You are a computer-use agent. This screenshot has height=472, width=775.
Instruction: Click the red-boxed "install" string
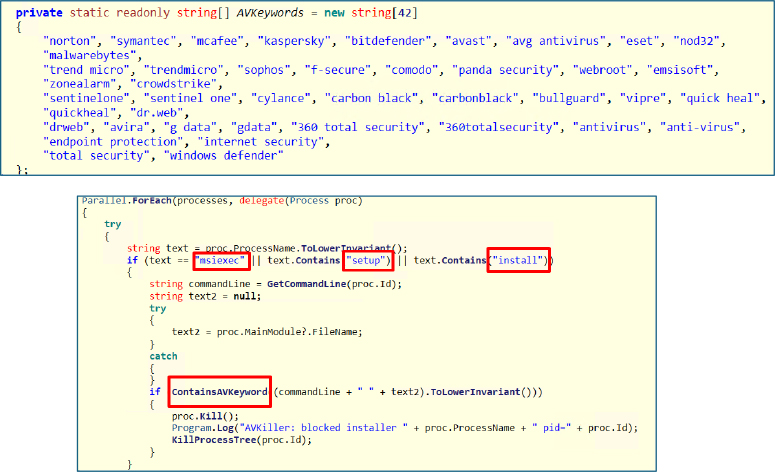(519, 261)
